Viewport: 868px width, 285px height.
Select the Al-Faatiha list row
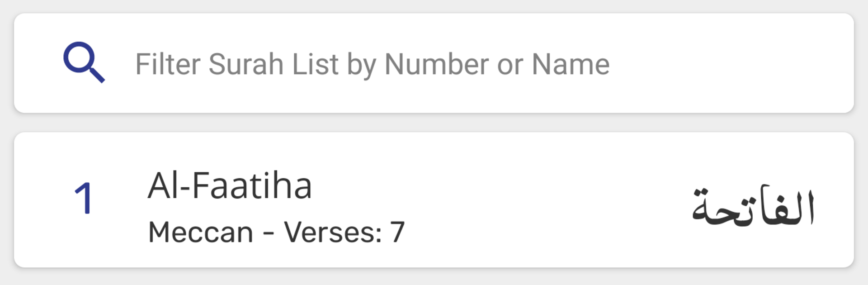point(434,200)
